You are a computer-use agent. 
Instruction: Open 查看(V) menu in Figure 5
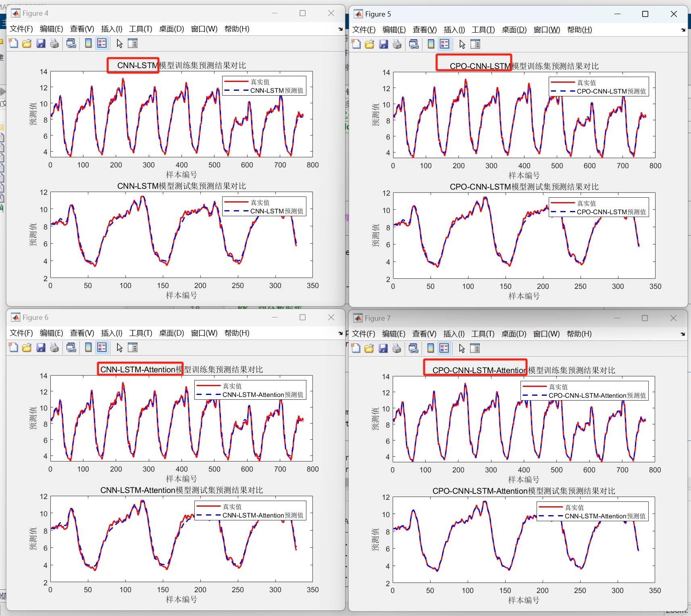click(425, 29)
